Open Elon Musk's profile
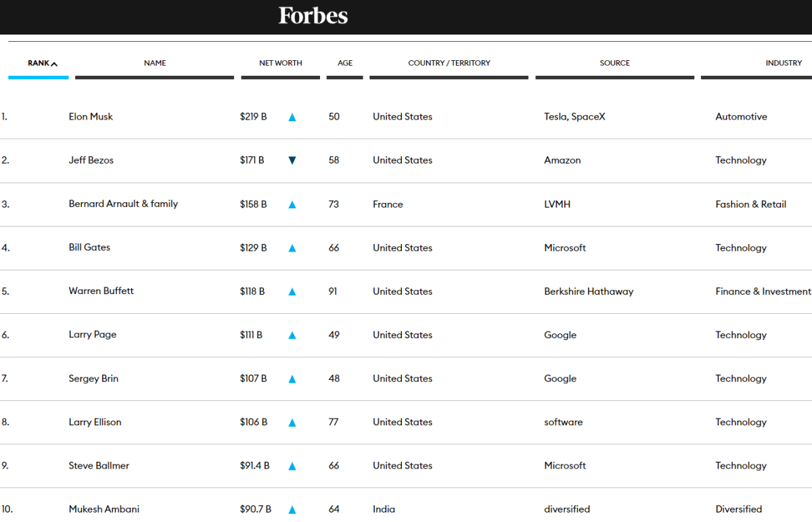The image size is (812, 522). pyautogui.click(x=91, y=116)
